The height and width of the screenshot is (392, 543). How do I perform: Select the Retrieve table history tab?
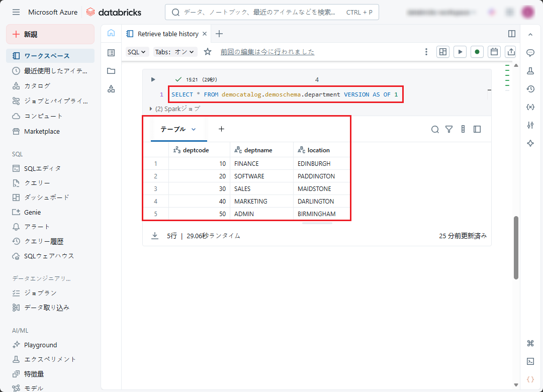tap(168, 34)
